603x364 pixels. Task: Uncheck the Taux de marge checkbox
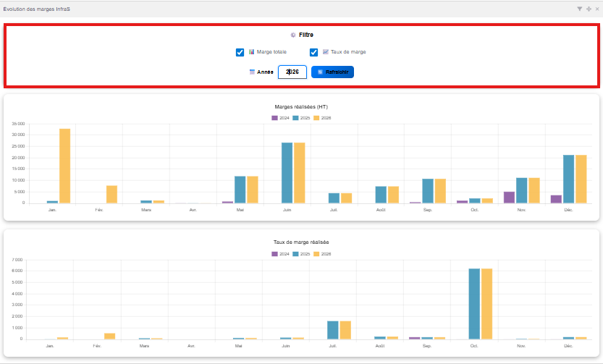(313, 52)
